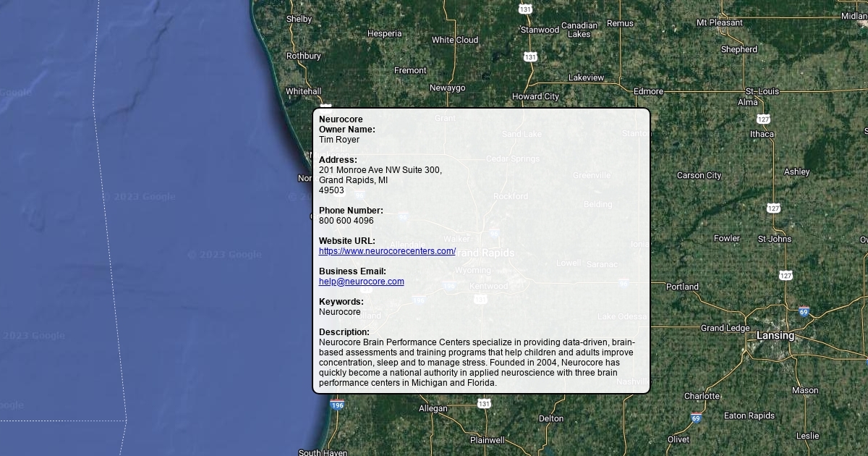Click the Mt Pleasant map label
Screen dimensions: 868x456
[x=719, y=22]
